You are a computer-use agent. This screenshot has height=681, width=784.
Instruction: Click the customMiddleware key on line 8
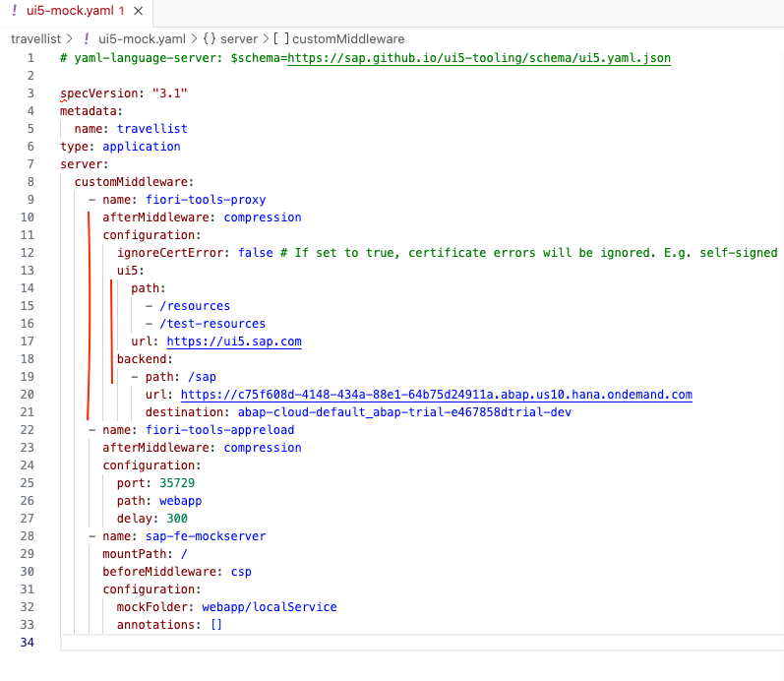[131, 182]
